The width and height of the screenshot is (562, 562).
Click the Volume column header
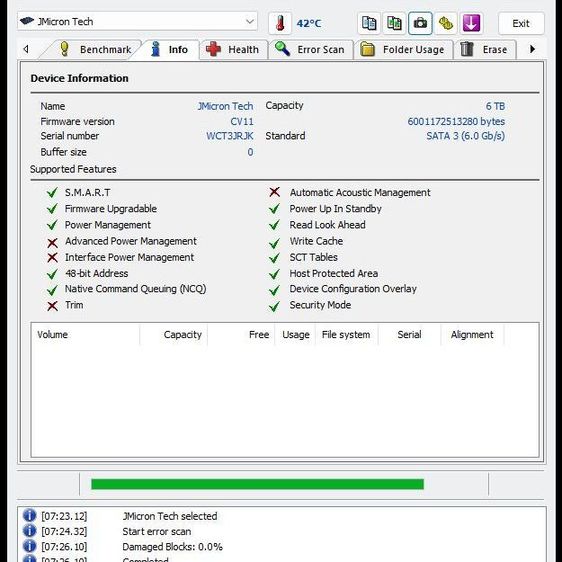tap(85, 334)
